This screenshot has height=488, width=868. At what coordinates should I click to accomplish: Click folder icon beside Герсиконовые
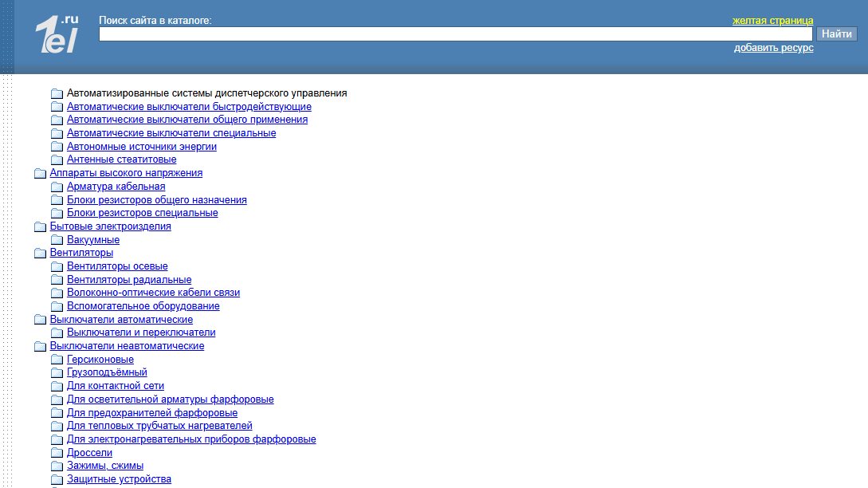point(57,360)
